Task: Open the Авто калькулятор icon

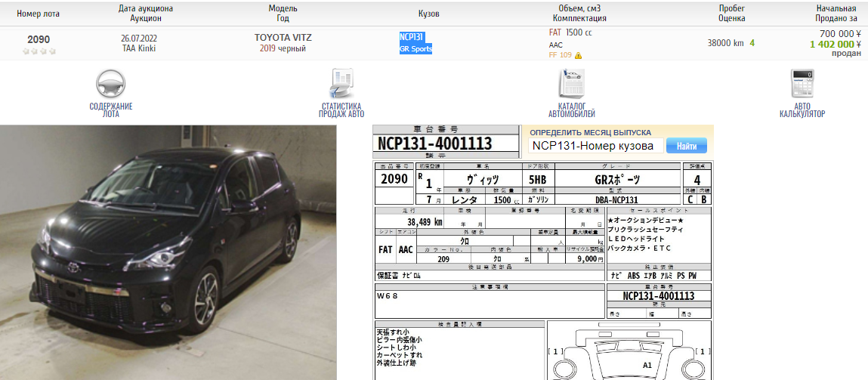Action: [802, 84]
